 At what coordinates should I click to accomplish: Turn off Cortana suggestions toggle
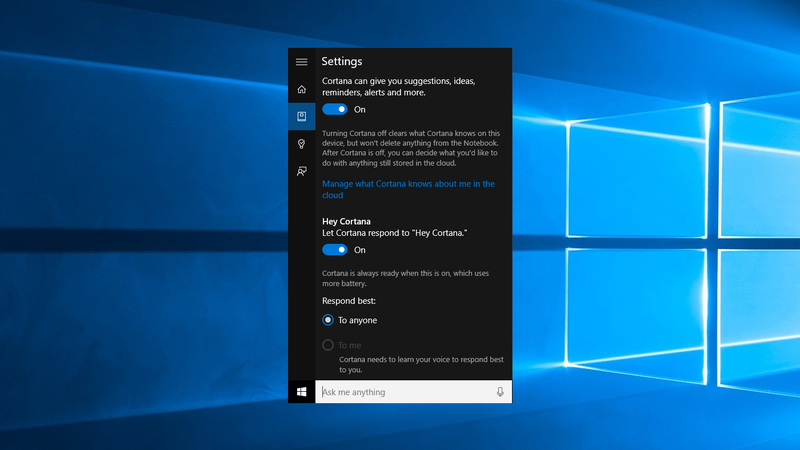[x=335, y=109]
